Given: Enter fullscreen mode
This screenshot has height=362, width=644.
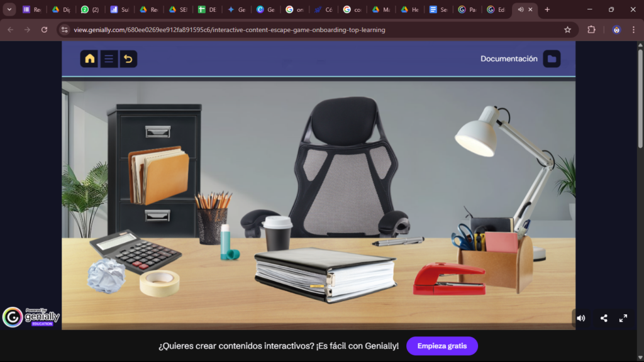Looking at the screenshot, I should [623, 318].
